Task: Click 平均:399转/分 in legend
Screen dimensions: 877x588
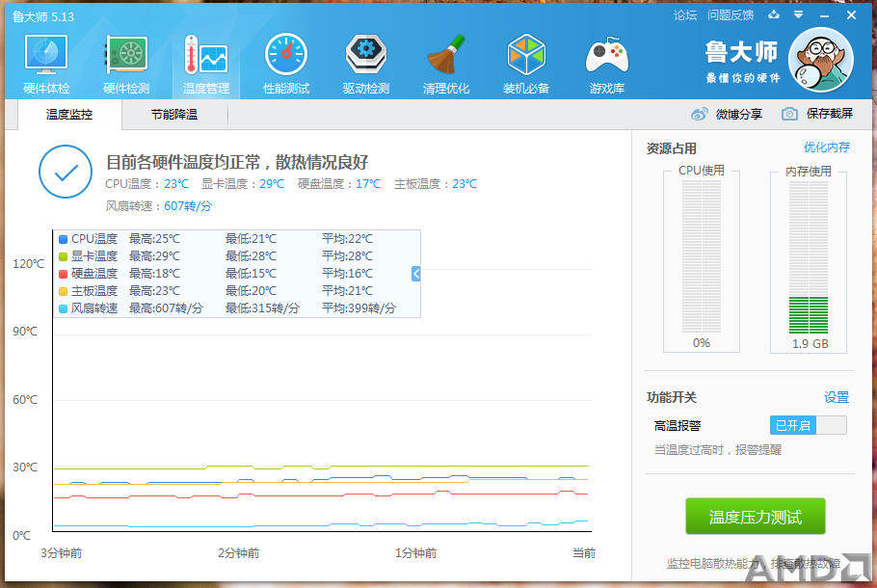Action: [359, 308]
